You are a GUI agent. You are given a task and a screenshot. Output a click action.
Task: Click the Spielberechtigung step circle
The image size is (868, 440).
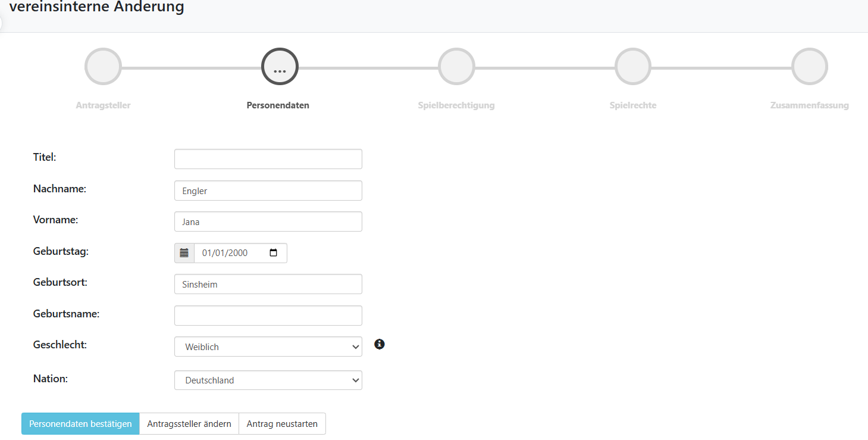click(x=456, y=67)
